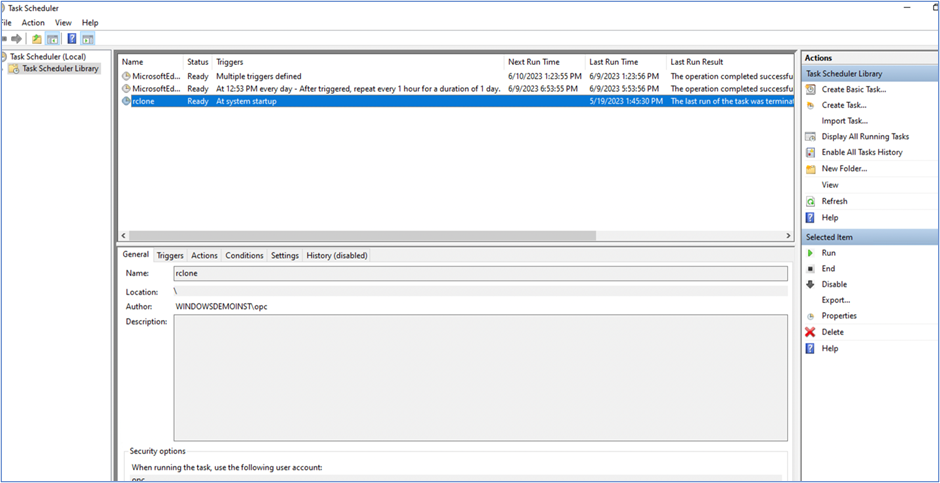This screenshot has width=940, height=483.
Task: Click the clock icon of the 12:53 PM daily task
Action: pos(126,89)
